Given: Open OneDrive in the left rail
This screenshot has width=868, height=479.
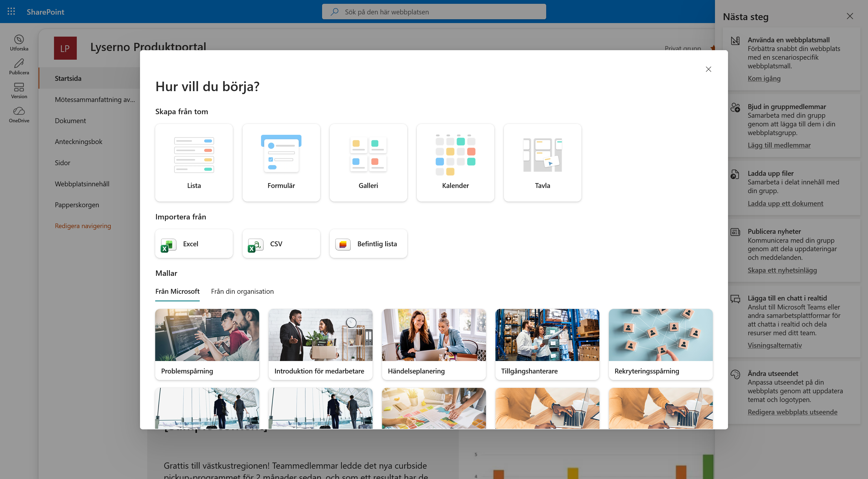Looking at the screenshot, I should (19, 114).
